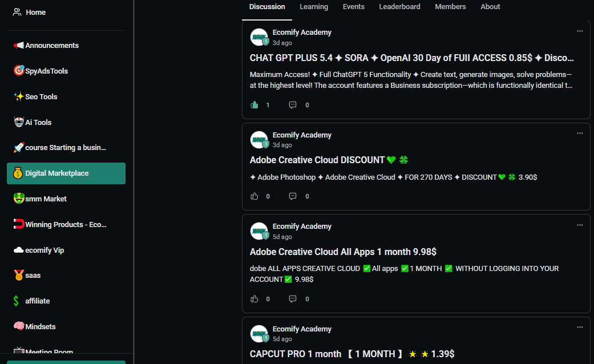Click the magnet icon beside Winning Products

point(18,224)
